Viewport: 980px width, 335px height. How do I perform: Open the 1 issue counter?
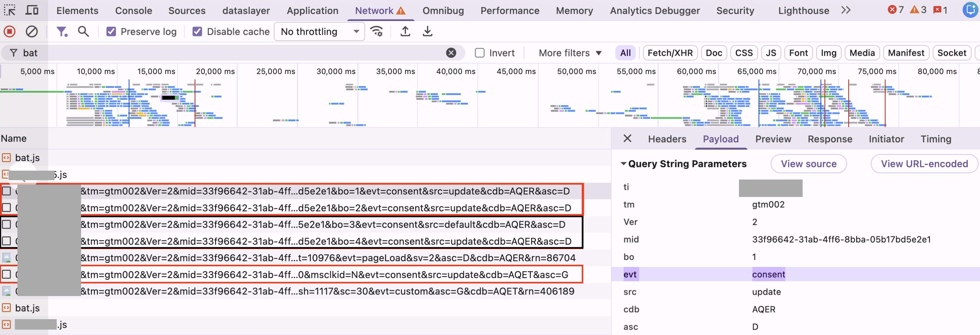point(940,10)
